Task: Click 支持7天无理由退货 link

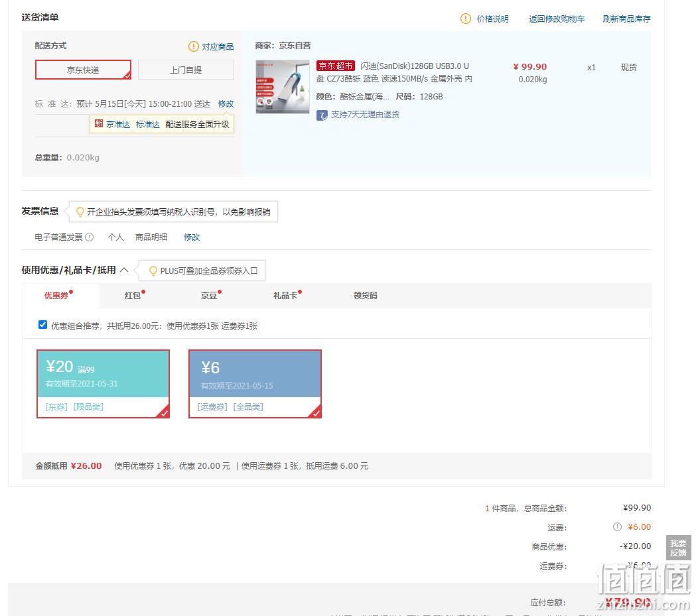Action: click(366, 115)
